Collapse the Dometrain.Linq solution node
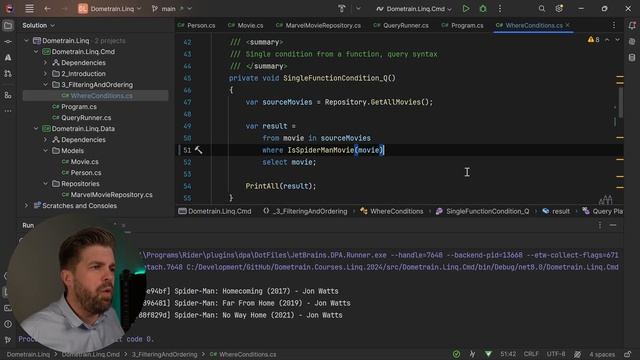The height and width of the screenshot is (360, 640). [27, 41]
